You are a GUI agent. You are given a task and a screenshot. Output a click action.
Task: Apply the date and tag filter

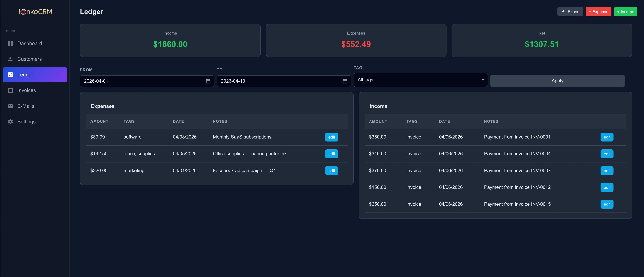click(557, 81)
